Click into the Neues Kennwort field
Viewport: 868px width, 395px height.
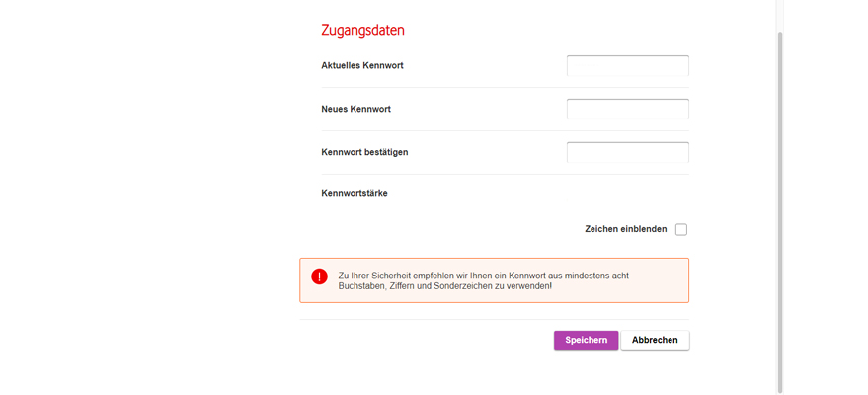[x=627, y=110]
